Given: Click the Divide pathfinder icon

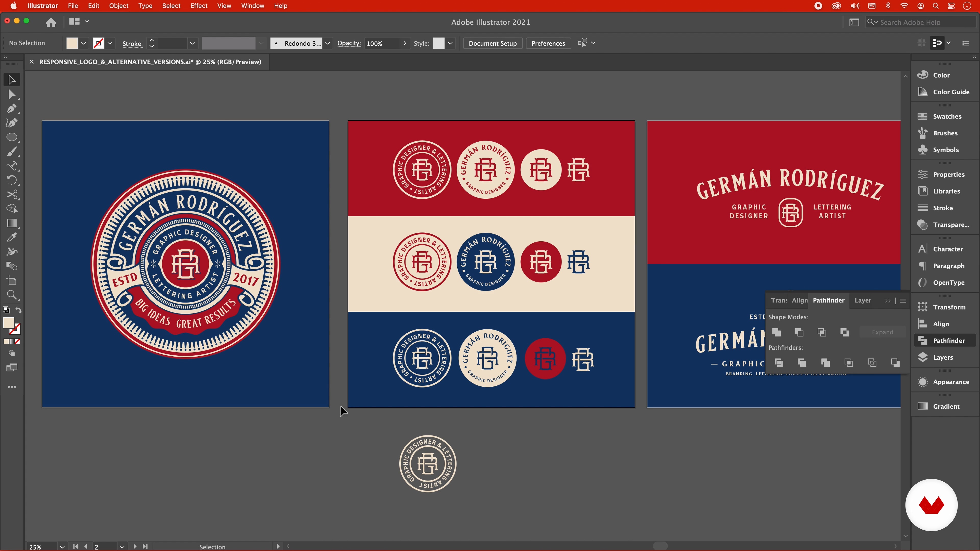Looking at the screenshot, I should [x=779, y=363].
